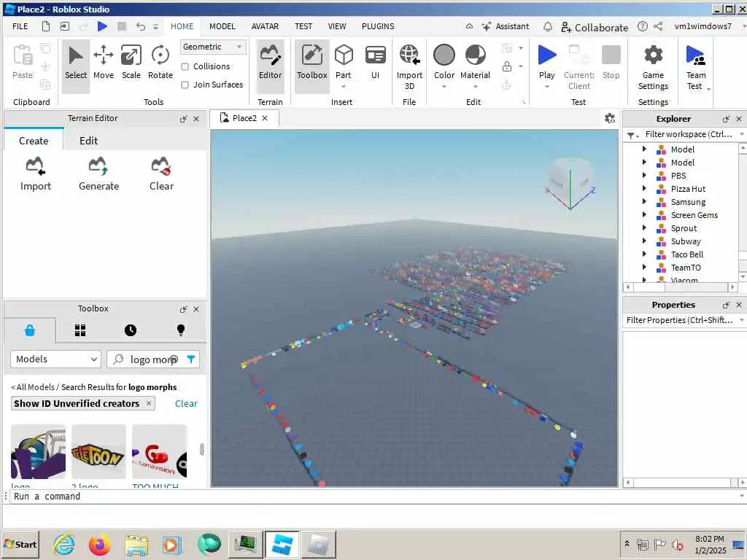The width and height of the screenshot is (747, 560).
Task: Enable Join Surfaces checkbox
Action: pos(185,85)
